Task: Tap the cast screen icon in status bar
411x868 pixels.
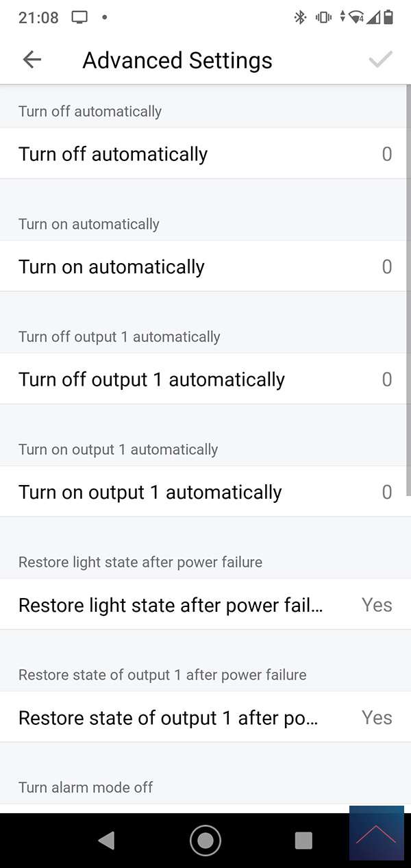Action: tap(80, 18)
